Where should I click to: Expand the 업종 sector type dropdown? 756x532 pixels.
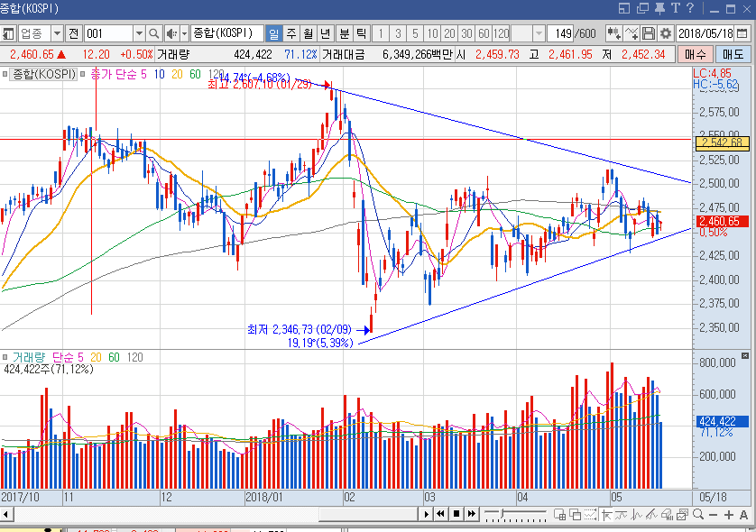(57, 33)
